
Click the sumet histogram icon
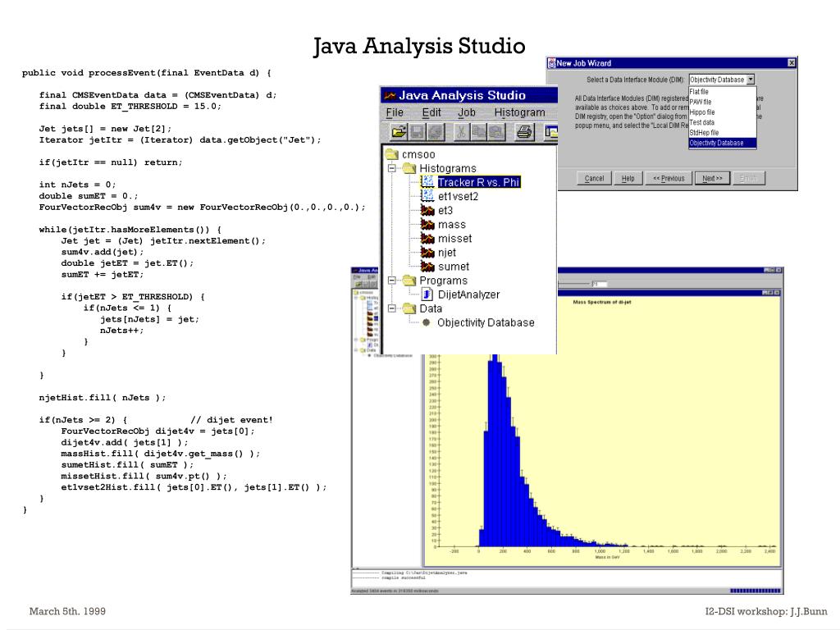427,267
